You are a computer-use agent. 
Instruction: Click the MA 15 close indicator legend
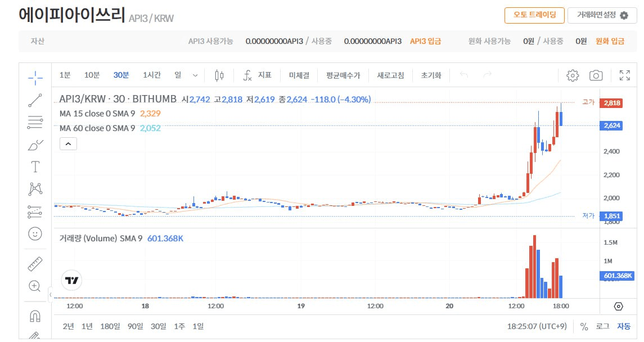click(97, 114)
